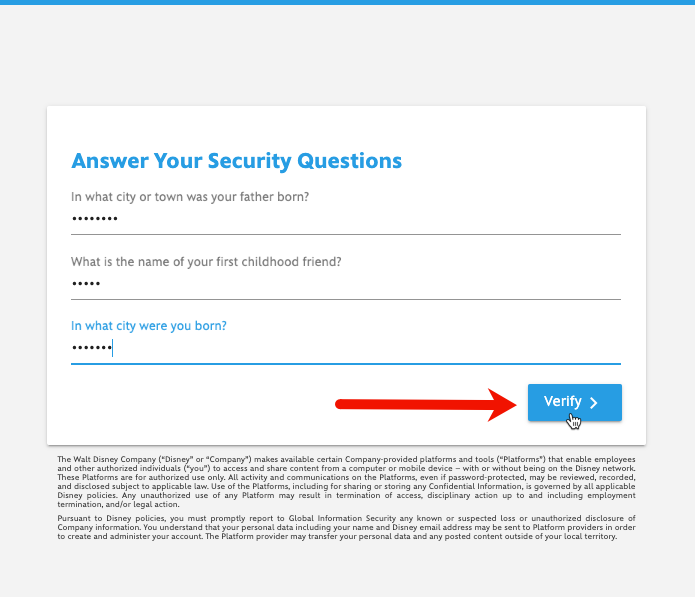Click the chevron arrow icon on Verify
Image resolution: width=695 pixels, height=597 pixels.
[x=594, y=402]
